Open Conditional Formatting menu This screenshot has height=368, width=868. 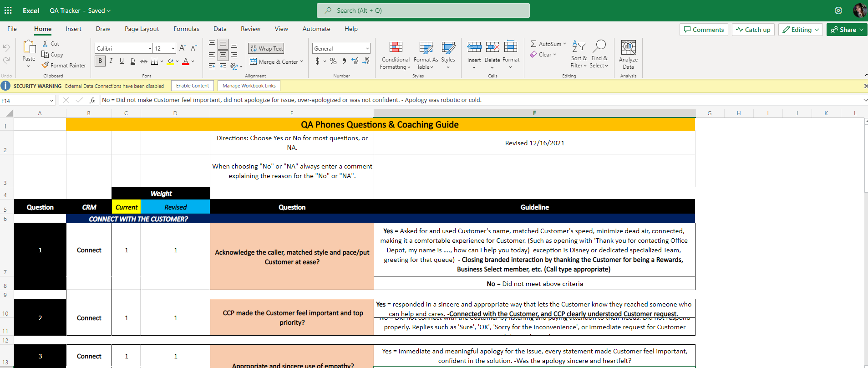395,55
